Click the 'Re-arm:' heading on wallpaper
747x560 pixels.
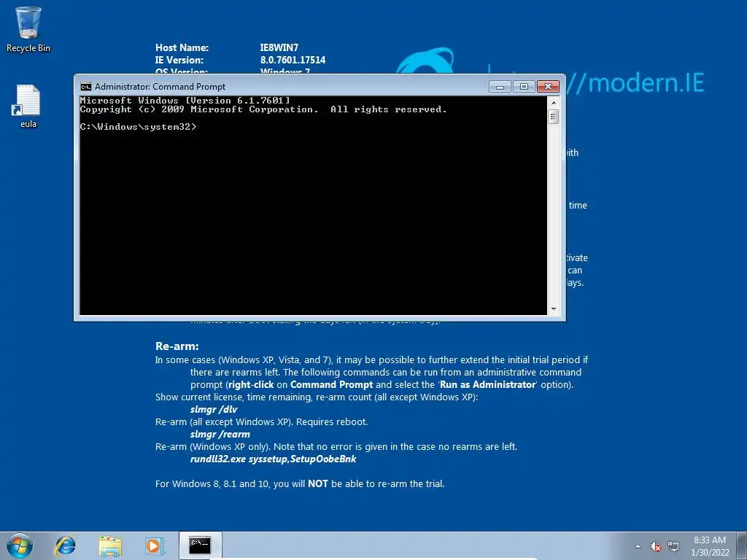[x=177, y=346]
